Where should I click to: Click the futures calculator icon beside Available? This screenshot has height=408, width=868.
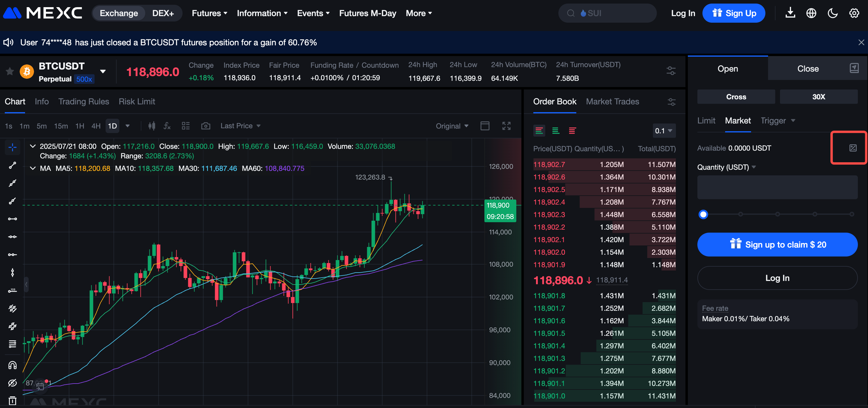[x=852, y=148]
